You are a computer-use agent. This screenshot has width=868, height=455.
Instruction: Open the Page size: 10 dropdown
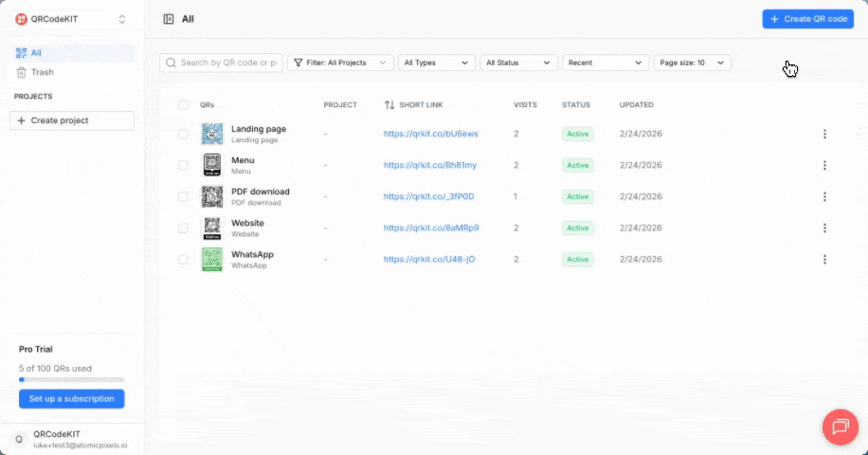pos(692,63)
